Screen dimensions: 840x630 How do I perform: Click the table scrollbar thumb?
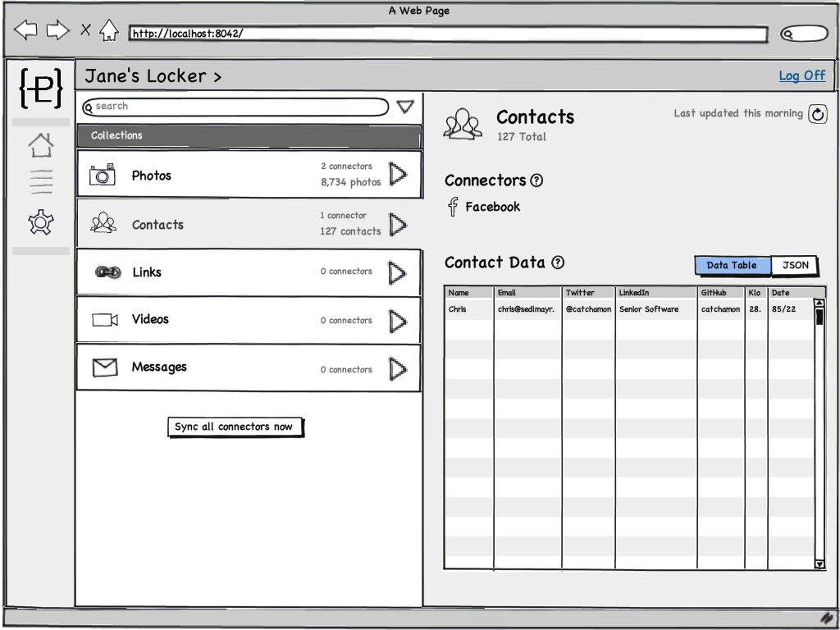(819, 316)
